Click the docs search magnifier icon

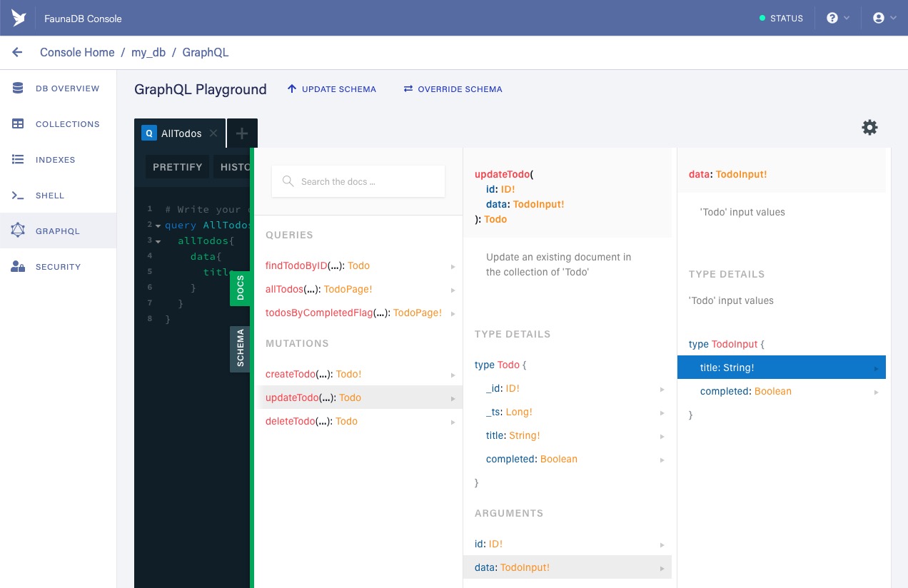coord(288,181)
